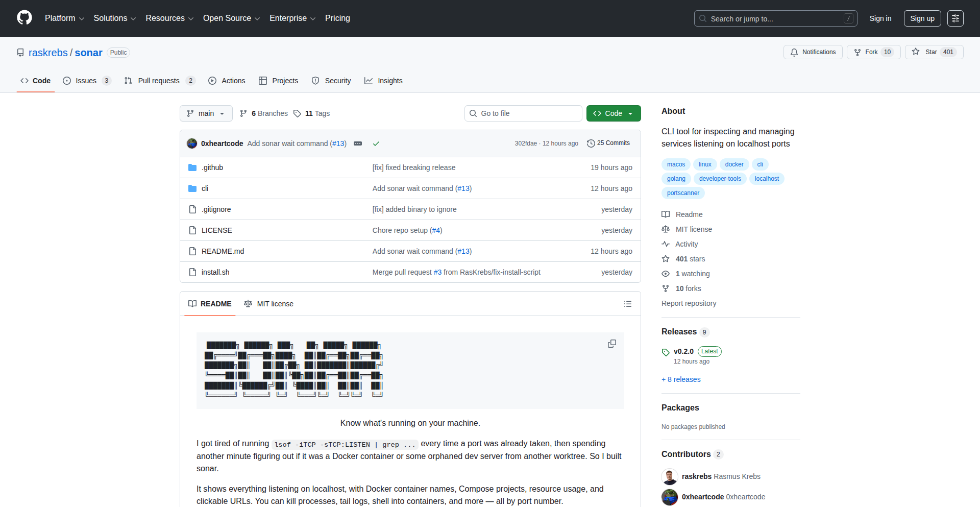Open the main branch selector dropdown

(206, 113)
